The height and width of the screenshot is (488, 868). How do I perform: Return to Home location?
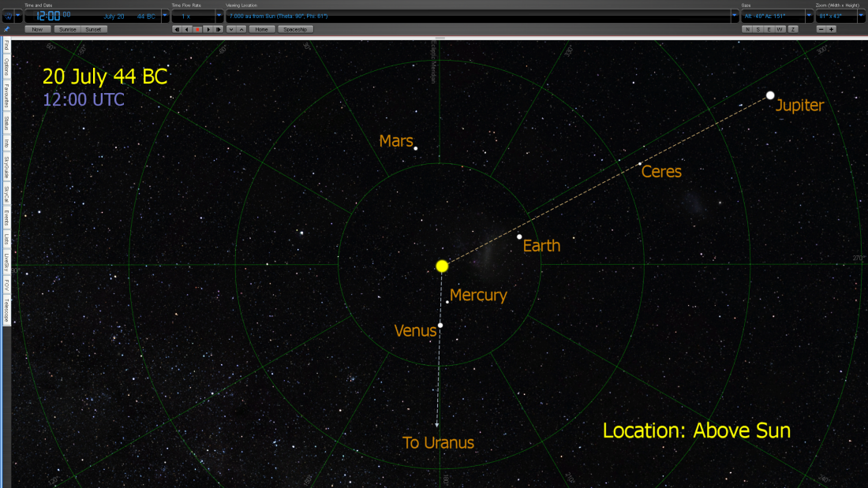tap(262, 29)
